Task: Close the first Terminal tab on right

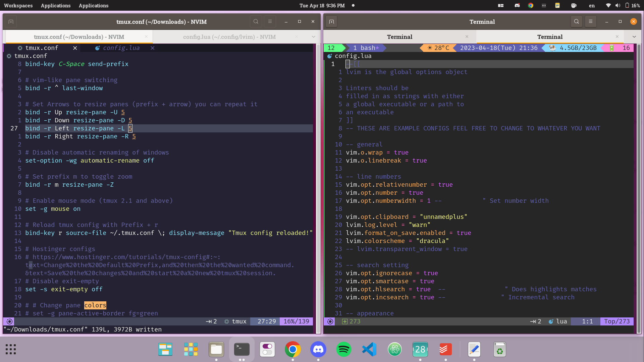Action: point(467,37)
